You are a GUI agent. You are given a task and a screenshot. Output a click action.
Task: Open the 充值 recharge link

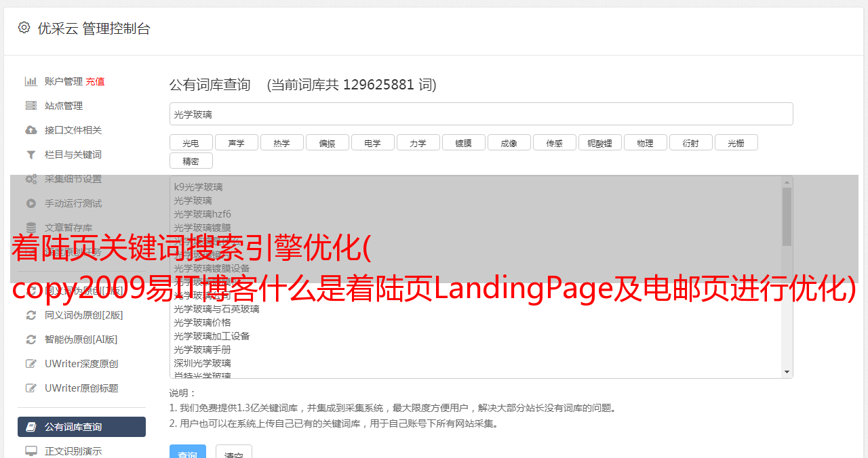click(95, 81)
